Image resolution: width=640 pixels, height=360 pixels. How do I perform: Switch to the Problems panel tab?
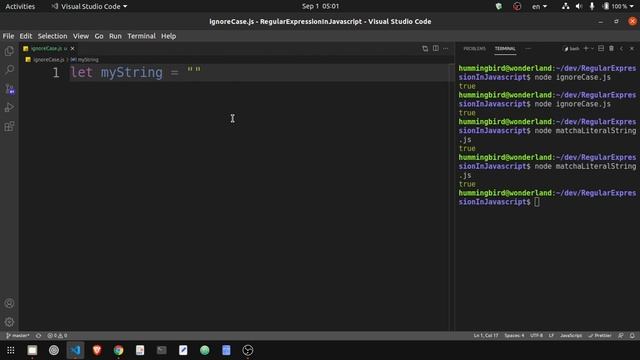click(474, 49)
